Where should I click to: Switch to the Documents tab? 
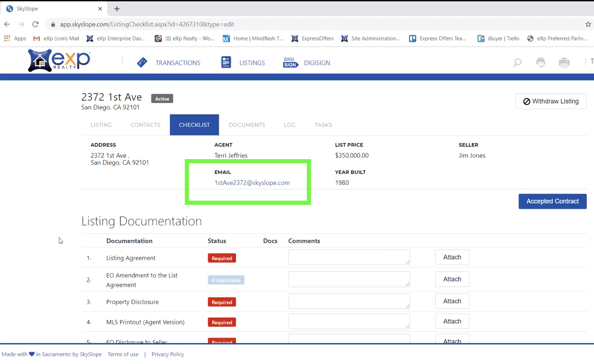pos(247,125)
